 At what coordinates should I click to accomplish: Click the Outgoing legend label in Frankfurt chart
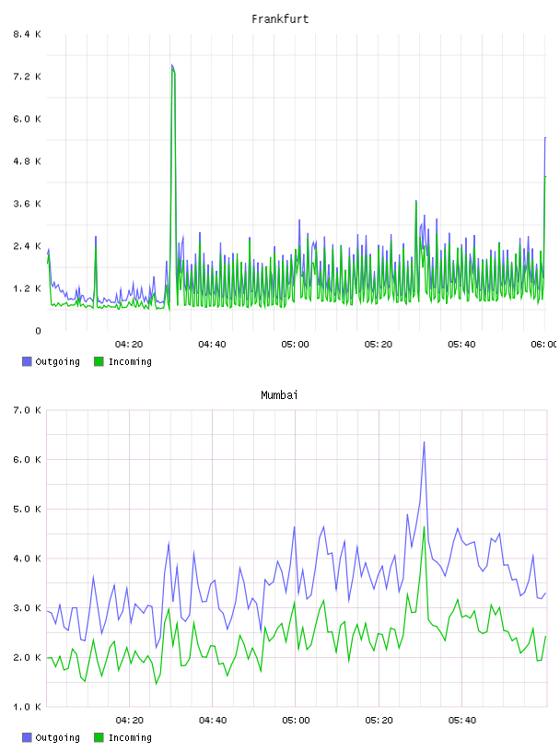(x=57, y=361)
